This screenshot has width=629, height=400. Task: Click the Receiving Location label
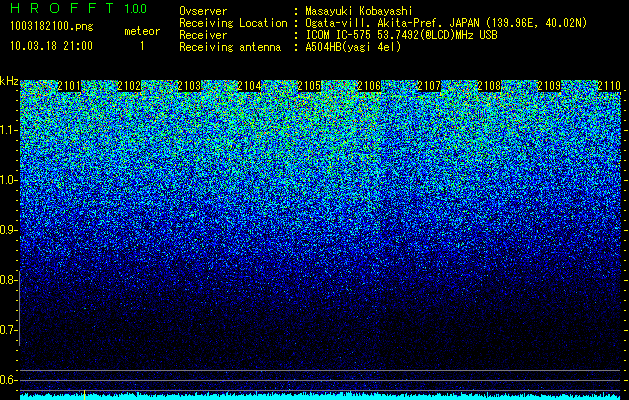tap(233, 23)
